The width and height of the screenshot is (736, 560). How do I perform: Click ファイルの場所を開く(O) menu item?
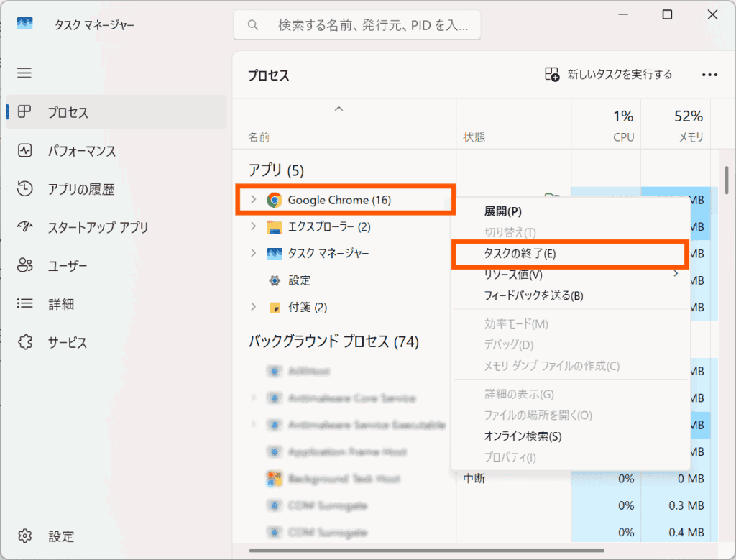538,416
